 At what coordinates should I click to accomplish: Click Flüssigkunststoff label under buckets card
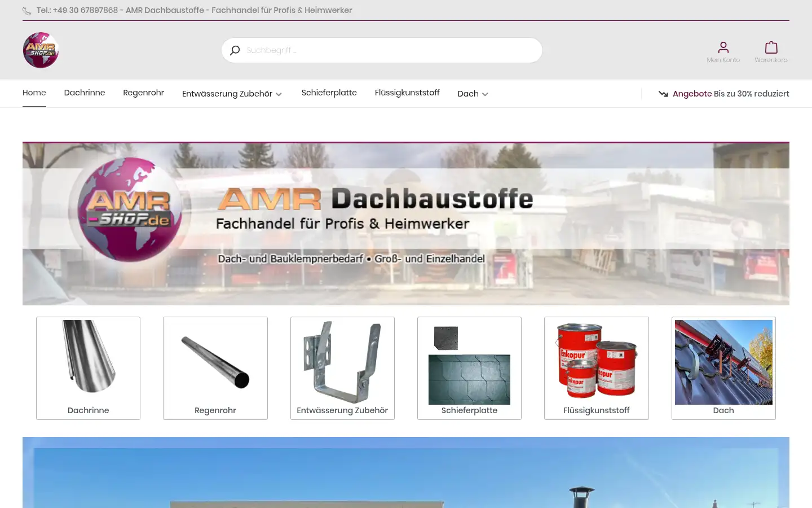tap(597, 410)
